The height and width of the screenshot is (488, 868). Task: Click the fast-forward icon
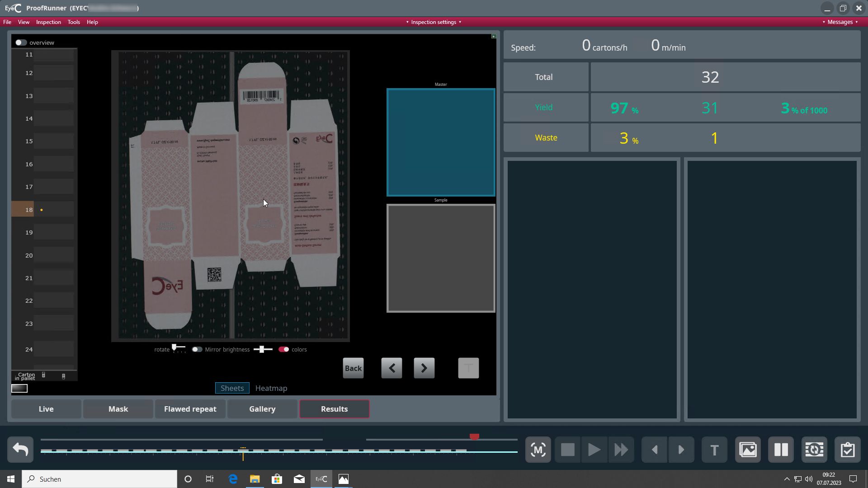coord(621,450)
